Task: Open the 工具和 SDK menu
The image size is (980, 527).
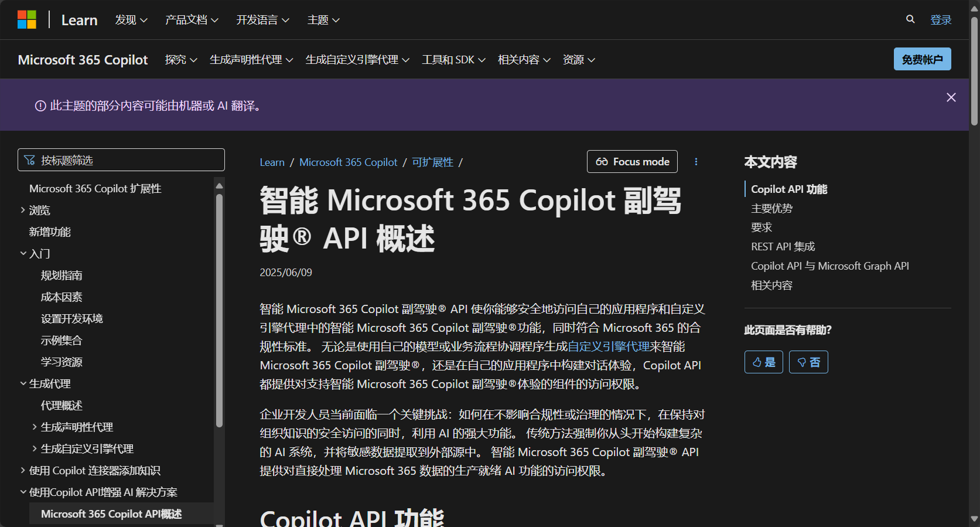Action: pos(453,60)
